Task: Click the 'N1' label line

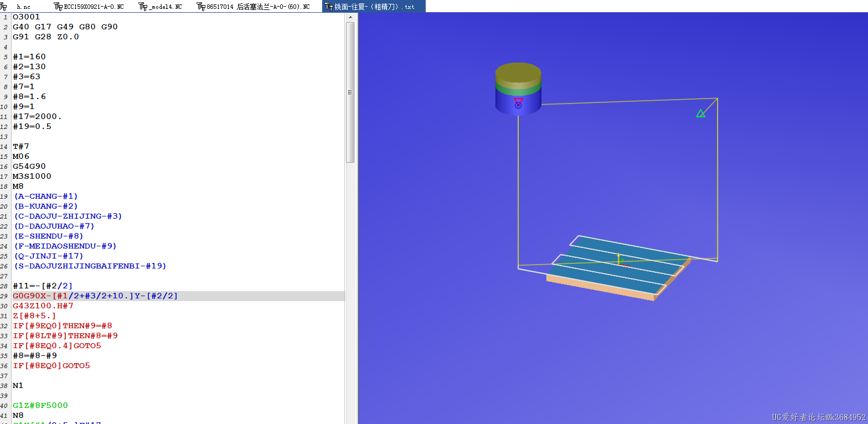Action: coord(18,385)
